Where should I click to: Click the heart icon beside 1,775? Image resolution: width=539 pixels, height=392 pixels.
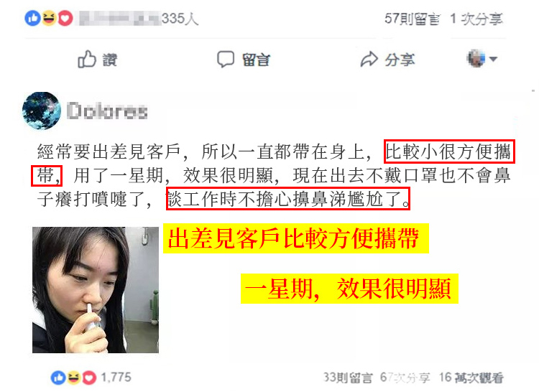[x=89, y=378]
